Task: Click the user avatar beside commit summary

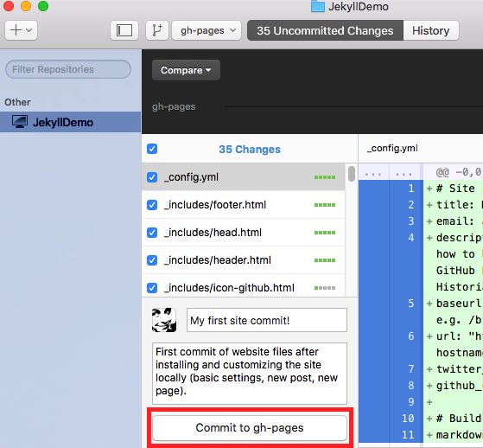Action: tap(164, 320)
